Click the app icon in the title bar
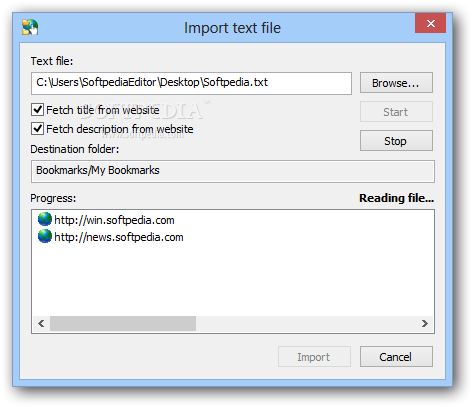Screen dimensions: 473x407 click(30, 27)
